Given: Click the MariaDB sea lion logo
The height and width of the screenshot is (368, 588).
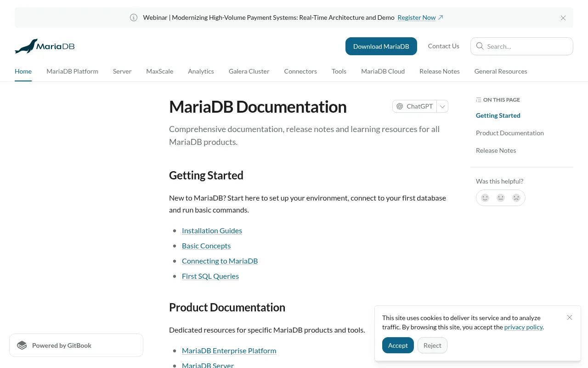Looking at the screenshot, I should click(x=45, y=46).
